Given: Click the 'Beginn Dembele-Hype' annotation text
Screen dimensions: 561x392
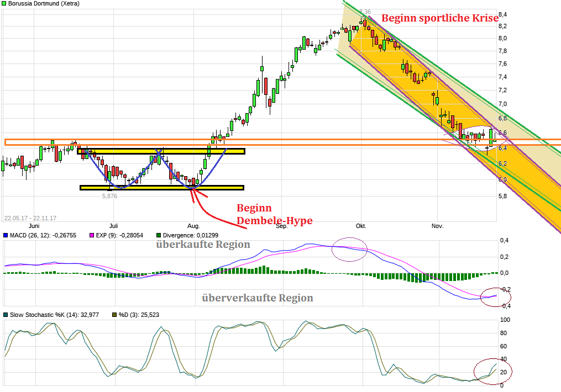Looking at the screenshot, I should click(274, 214).
